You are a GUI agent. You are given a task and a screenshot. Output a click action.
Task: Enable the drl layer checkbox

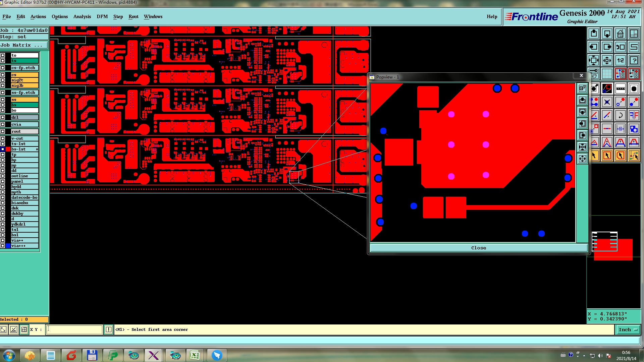coord(3,117)
